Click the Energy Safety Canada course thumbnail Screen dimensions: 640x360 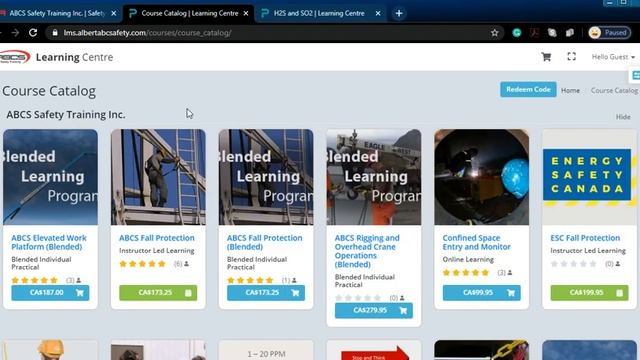589,177
